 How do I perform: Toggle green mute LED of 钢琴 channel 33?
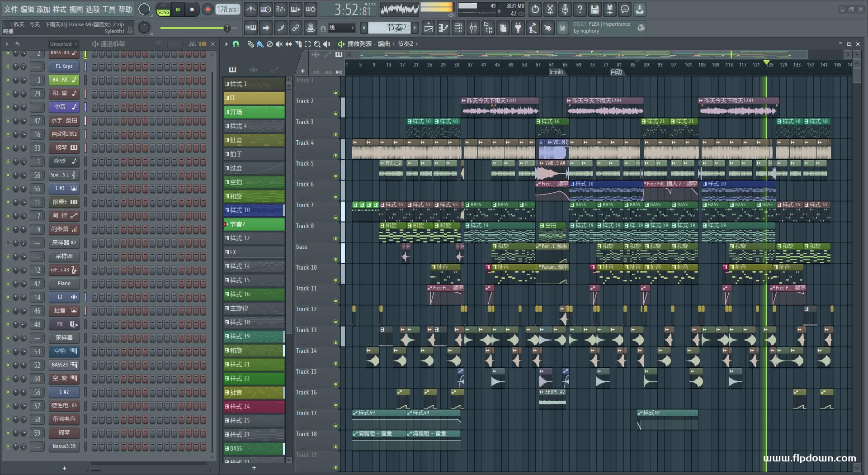(8, 148)
